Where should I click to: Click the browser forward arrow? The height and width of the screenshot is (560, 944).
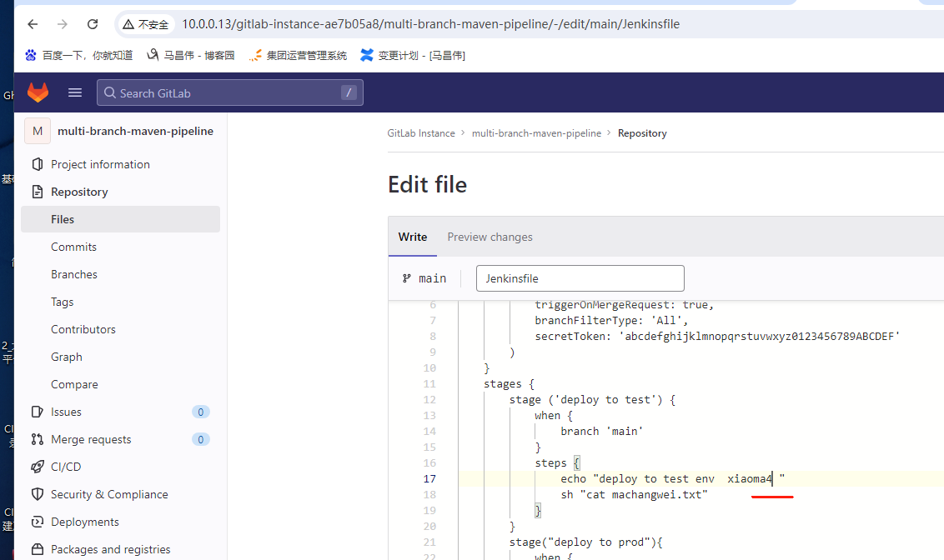tap(62, 24)
